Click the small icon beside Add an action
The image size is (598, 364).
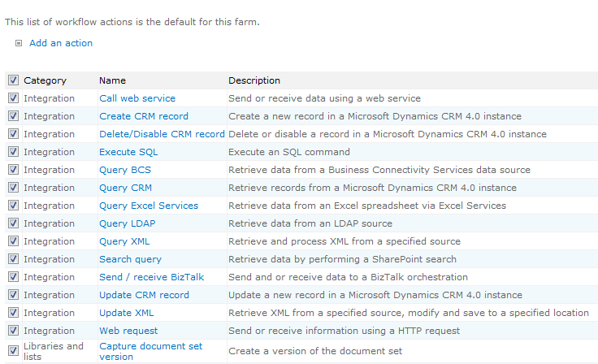(19, 43)
